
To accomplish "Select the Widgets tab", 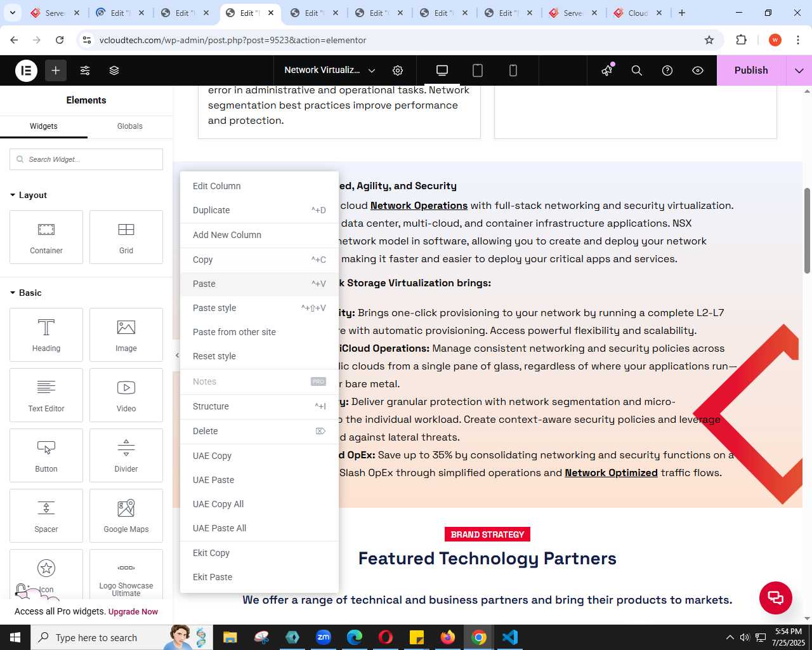I will [x=44, y=126].
